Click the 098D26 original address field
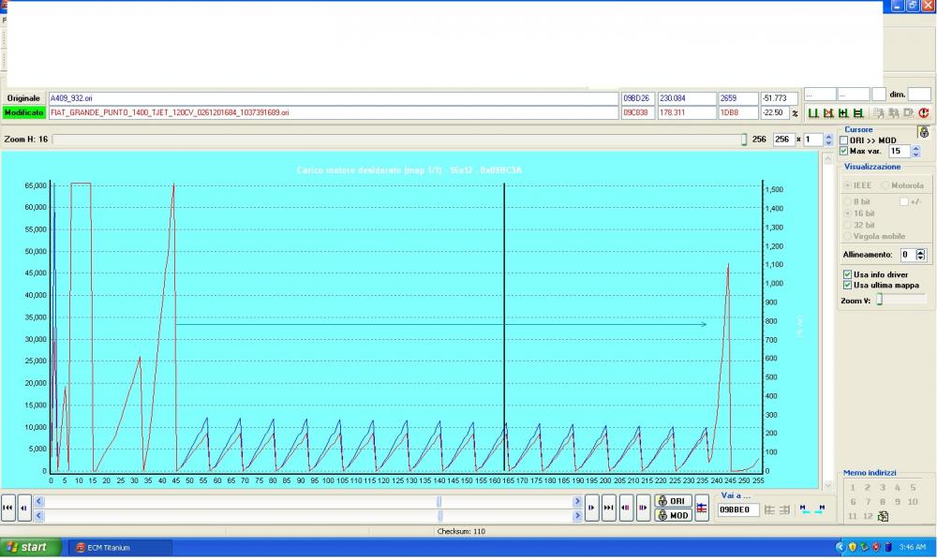 [638, 98]
